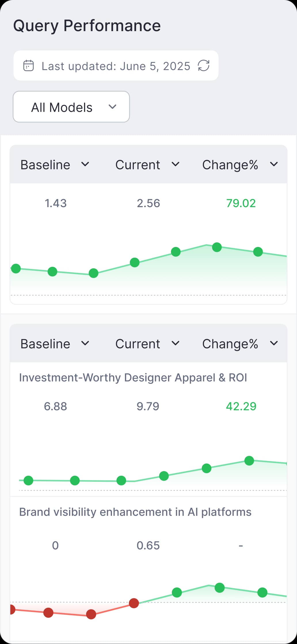The height and width of the screenshot is (644, 297).
Task: Expand Current chevron in top summary table
Action: [176, 164]
